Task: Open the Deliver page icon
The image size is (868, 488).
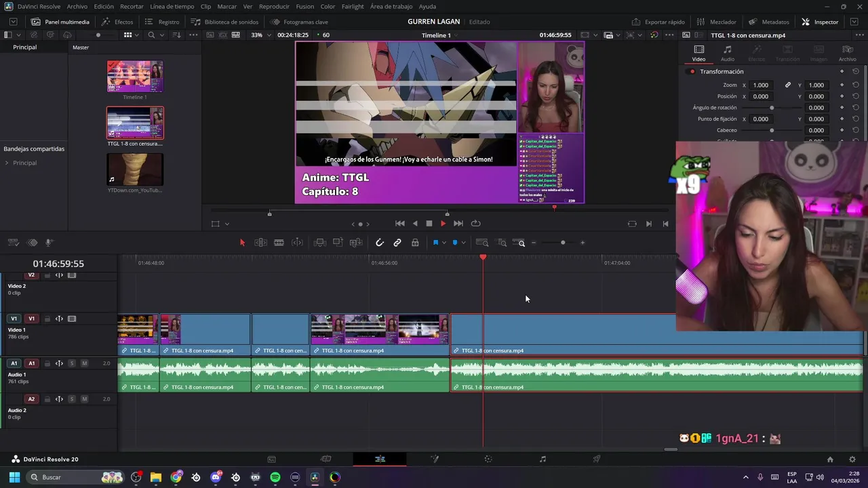Action: click(x=597, y=459)
